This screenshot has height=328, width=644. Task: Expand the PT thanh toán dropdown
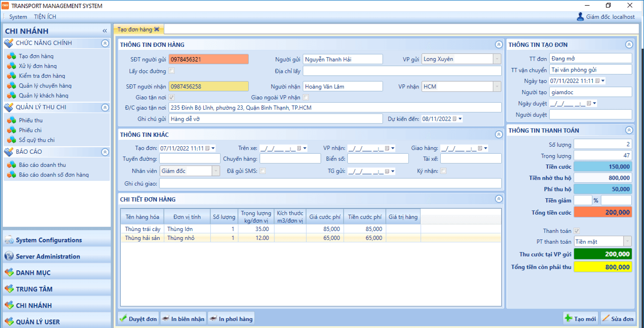627,242
